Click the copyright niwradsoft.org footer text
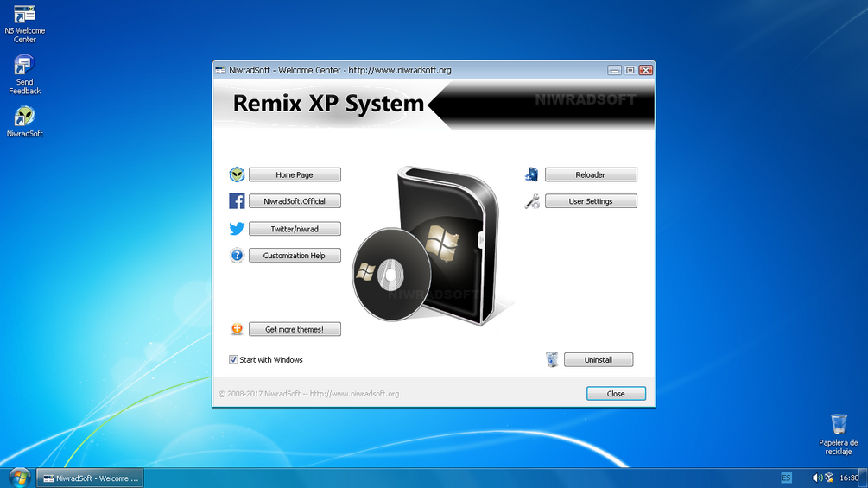Image resolution: width=868 pixels, height=488 pixels. pos(308,393)
